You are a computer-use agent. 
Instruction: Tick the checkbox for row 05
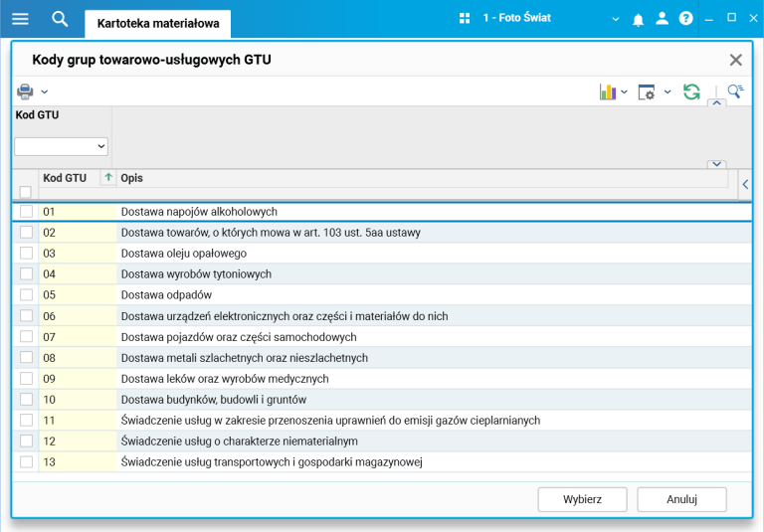(26, 294)
